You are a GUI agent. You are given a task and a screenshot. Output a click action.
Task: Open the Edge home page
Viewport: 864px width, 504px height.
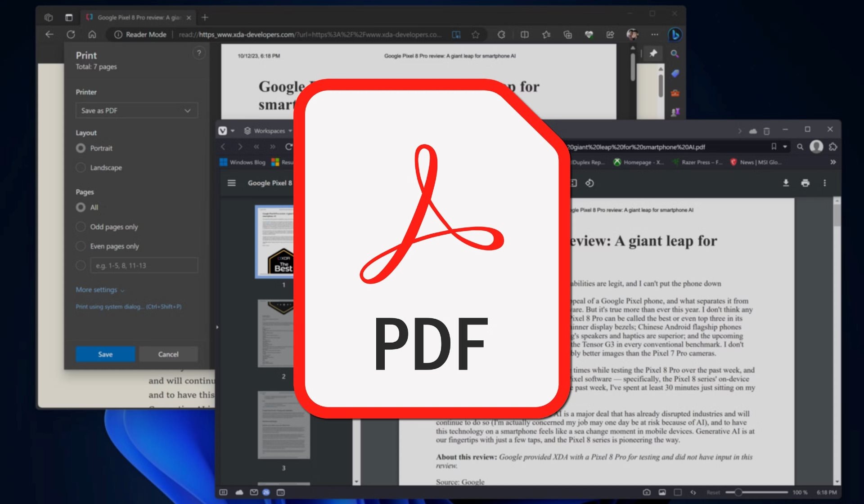(92, 35)
